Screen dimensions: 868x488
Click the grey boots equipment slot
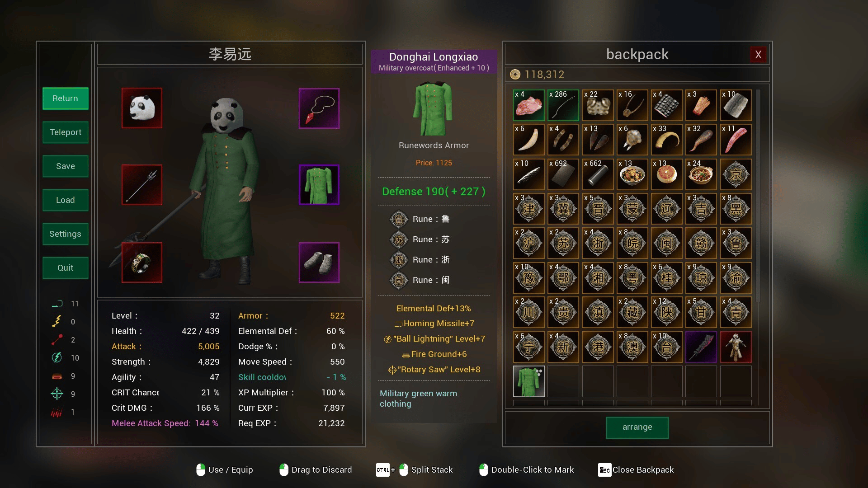point(319,263)
